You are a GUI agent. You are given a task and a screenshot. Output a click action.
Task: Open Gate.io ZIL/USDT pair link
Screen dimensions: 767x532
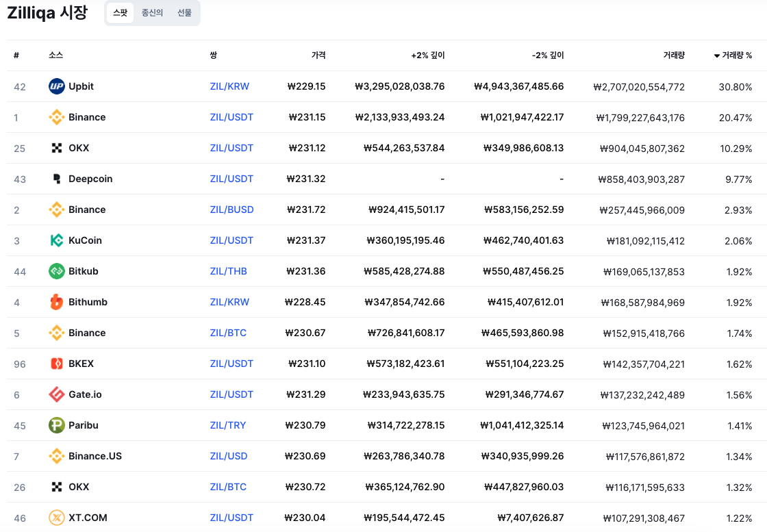click(231, 394)
